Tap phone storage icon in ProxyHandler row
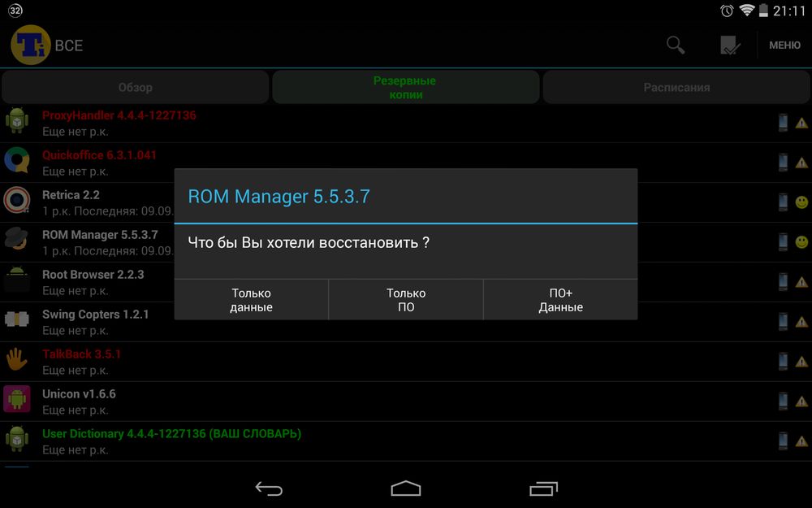This screenshot has height=508, width=812. (783, 123)
